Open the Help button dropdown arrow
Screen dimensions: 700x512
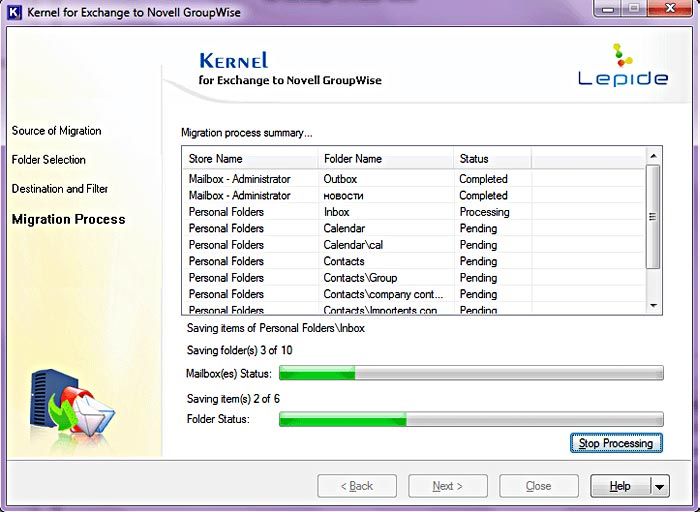click(660, 487)
